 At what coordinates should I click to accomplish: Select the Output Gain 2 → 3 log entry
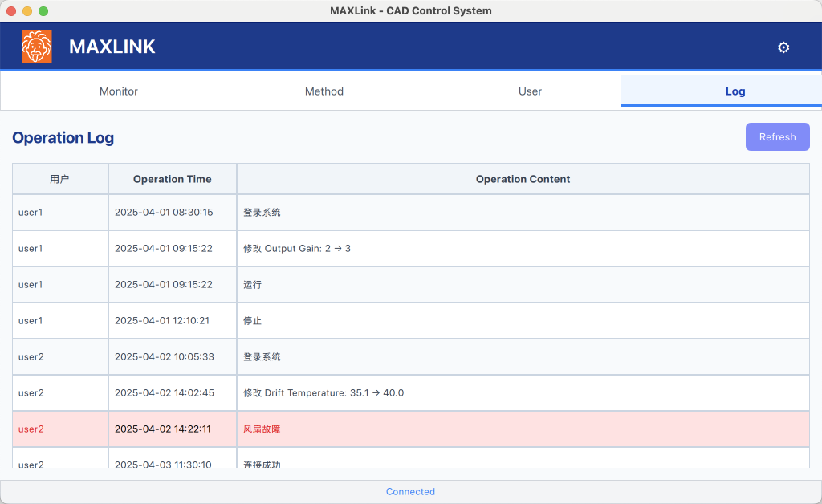coord(297,249)
